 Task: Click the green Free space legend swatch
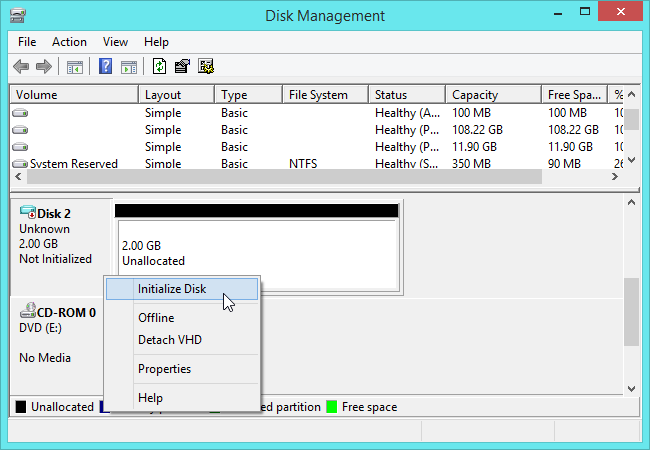[332, 407]
